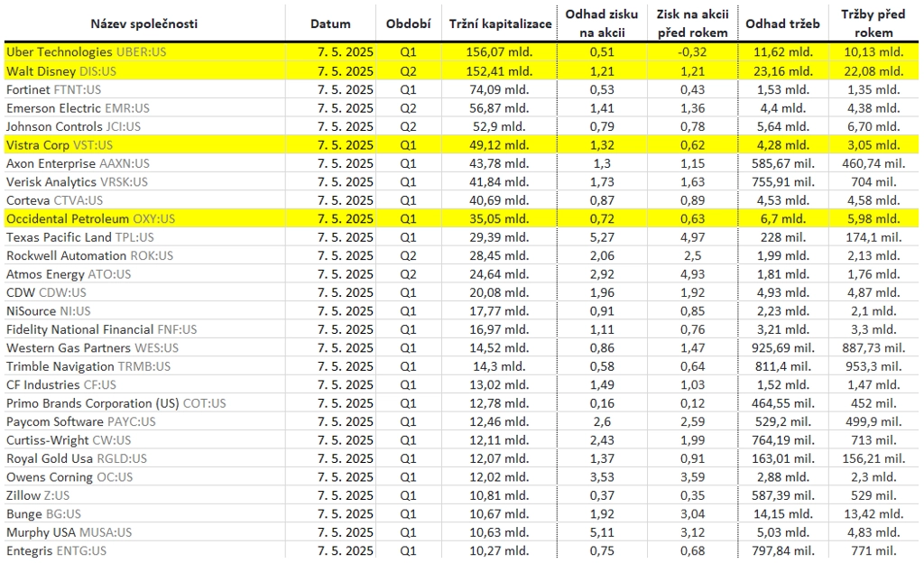Select the market cap value 156,07 mld.
This screenshot has width=924, height=563.
tap(499, 51)
